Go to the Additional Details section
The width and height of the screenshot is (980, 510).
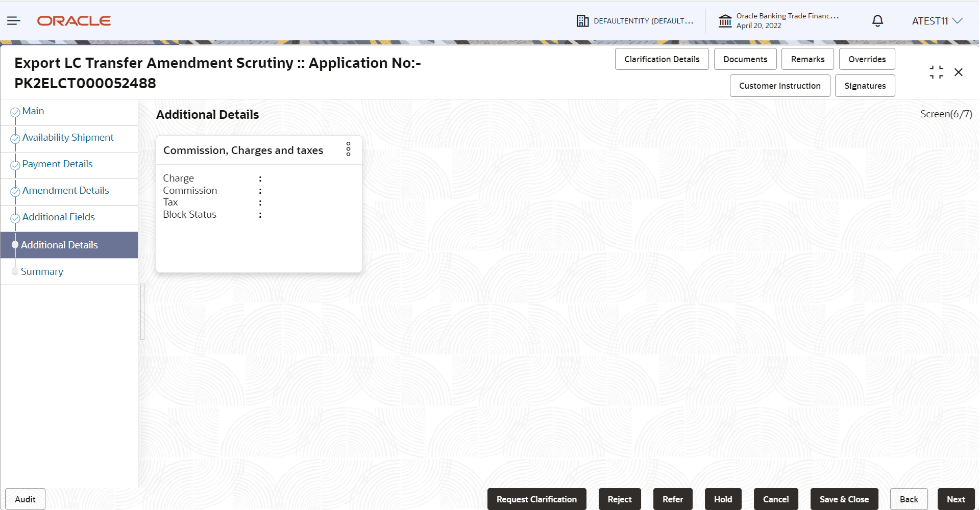60,245
